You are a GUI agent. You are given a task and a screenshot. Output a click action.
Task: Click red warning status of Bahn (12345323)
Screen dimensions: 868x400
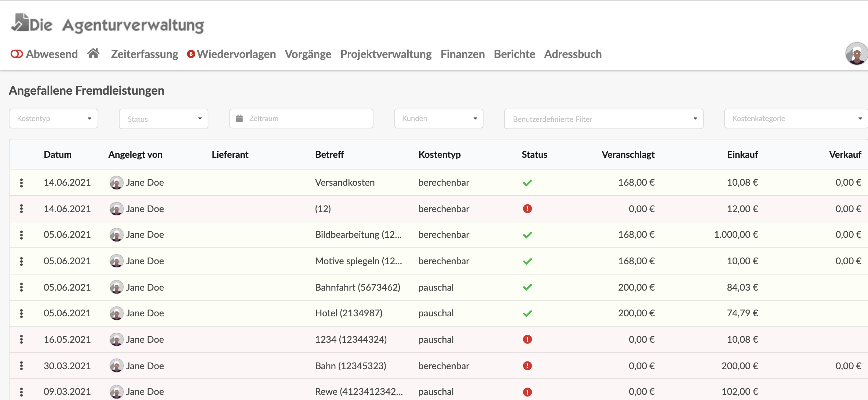click(x=527, y=366)
